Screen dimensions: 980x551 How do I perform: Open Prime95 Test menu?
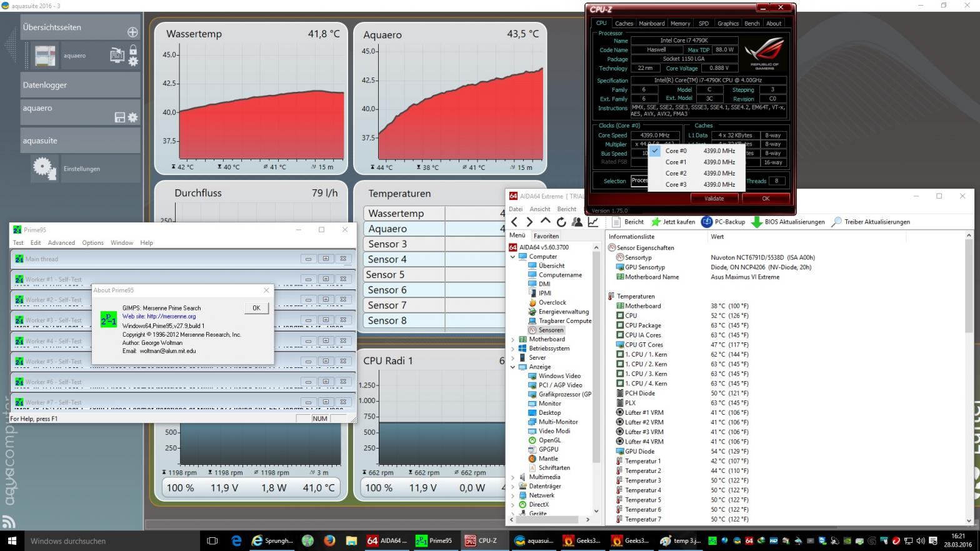pyautogui.click(x=18, y=243)
